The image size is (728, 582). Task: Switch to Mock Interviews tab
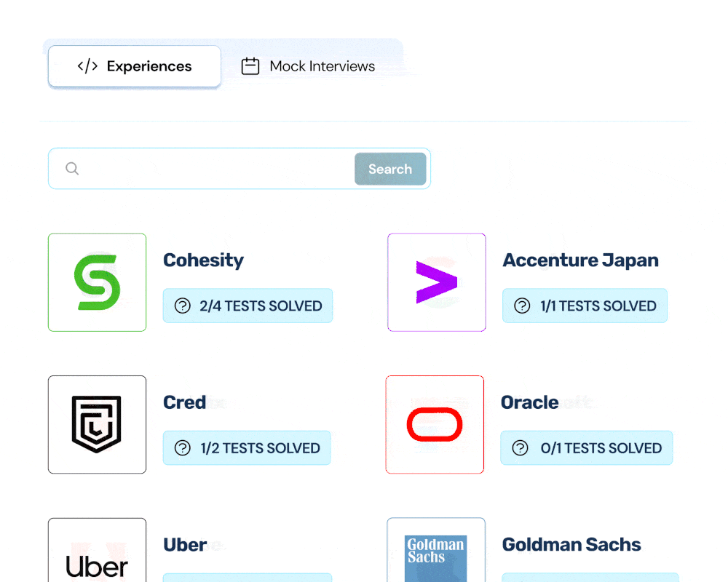coord(308,66)
